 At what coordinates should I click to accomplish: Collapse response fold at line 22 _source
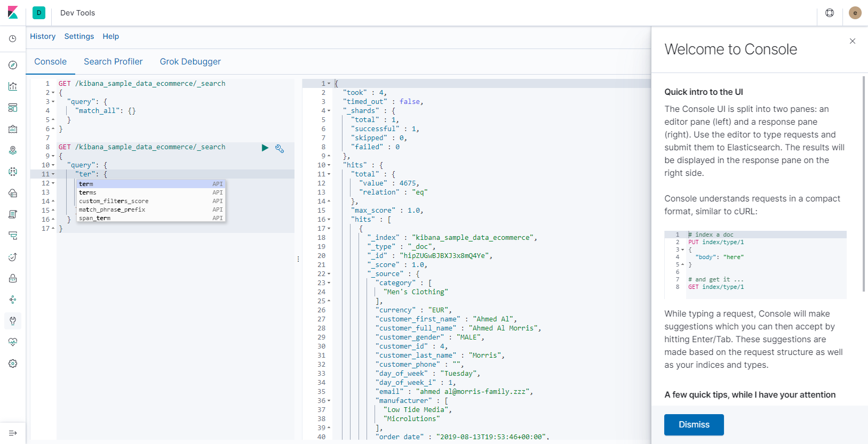(329, 274)
